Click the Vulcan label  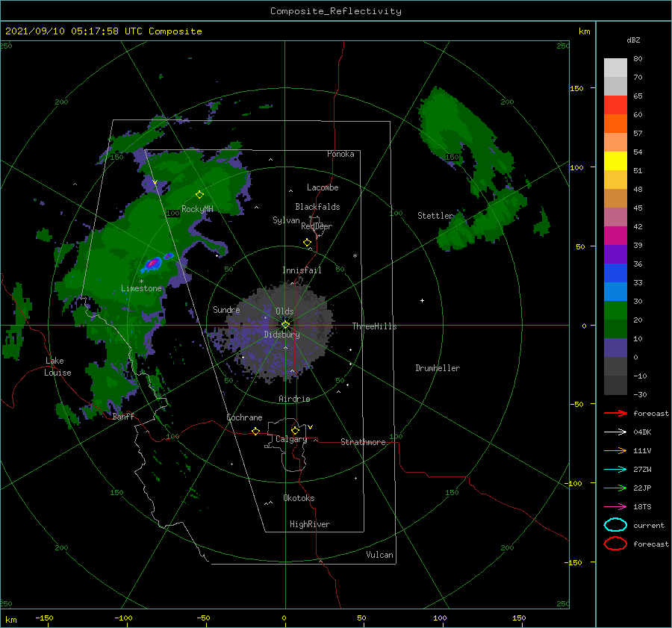pos(379,555)
